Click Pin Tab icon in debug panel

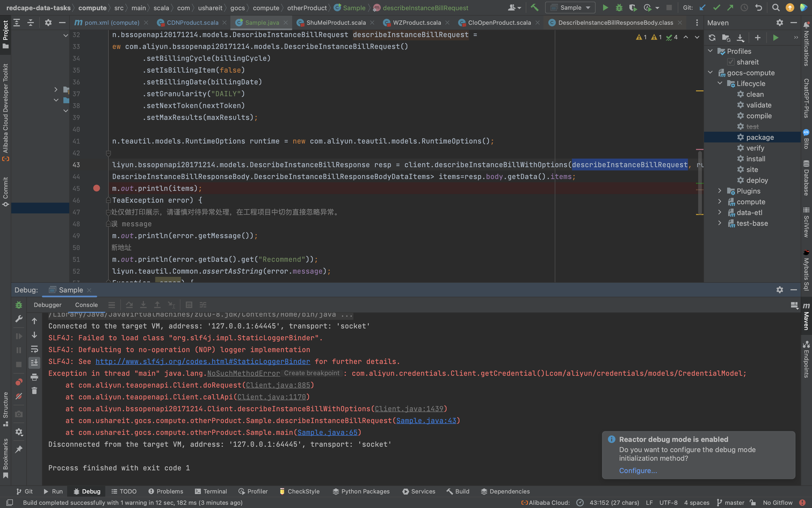19,449
